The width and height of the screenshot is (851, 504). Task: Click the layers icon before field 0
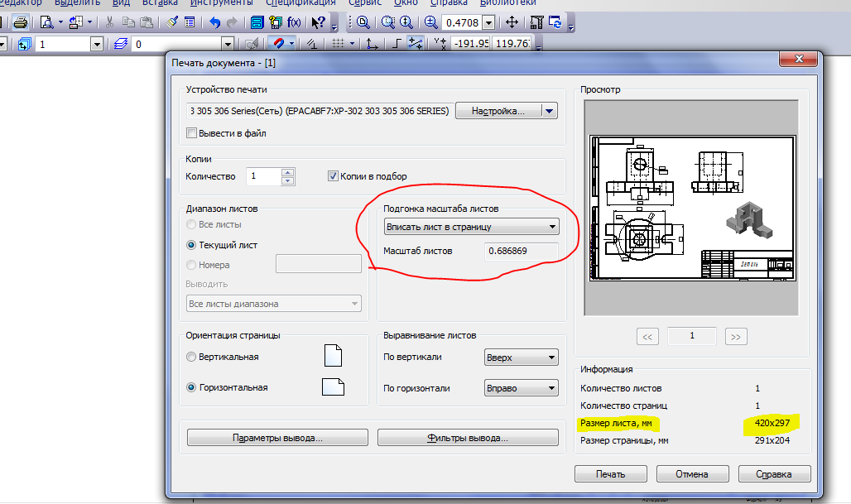tap(121, 44)
